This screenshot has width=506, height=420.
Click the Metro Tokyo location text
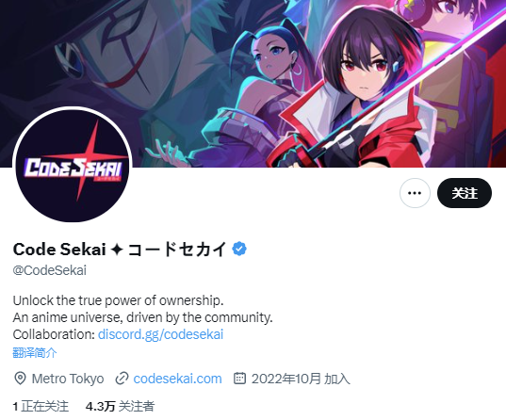pyautogui.click(x=68, y=379)
